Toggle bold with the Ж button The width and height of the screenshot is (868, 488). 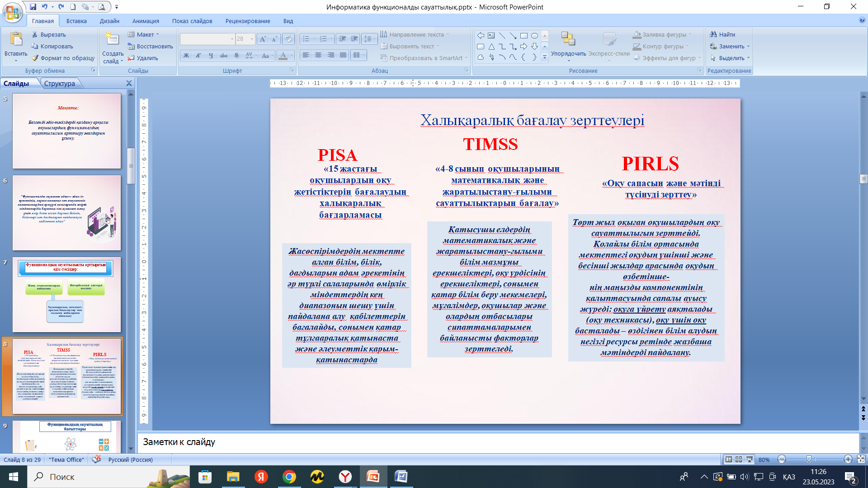coord(185,55)
